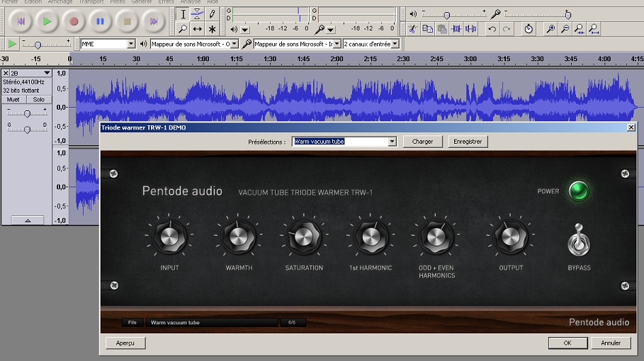
Task: Adjust the track pan slider
Action: coord(27,130)
